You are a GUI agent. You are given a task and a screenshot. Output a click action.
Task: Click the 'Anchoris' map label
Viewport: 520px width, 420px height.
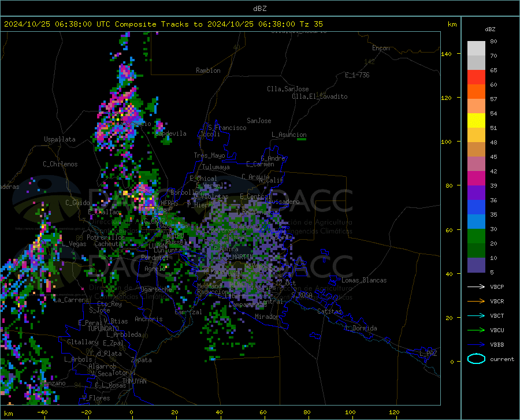(x=148, y=319)
